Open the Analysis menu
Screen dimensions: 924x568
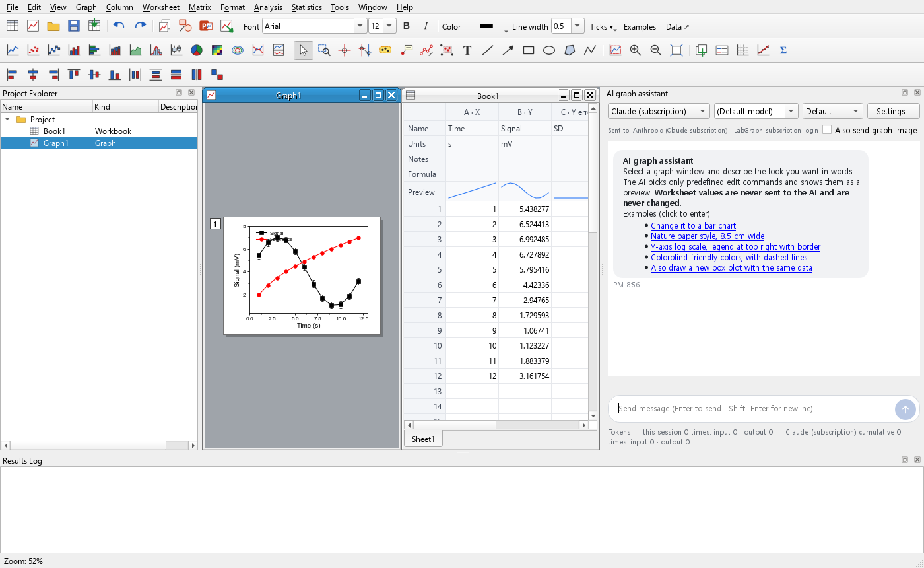pyautogui.click(x=268, y=7)
